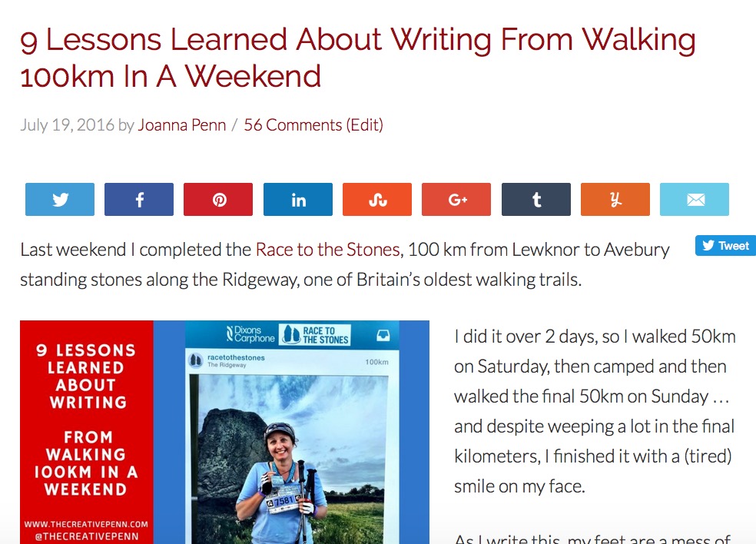Post the article to Tumblr
This screenshot has width=756, height=544.
(535, 199)
